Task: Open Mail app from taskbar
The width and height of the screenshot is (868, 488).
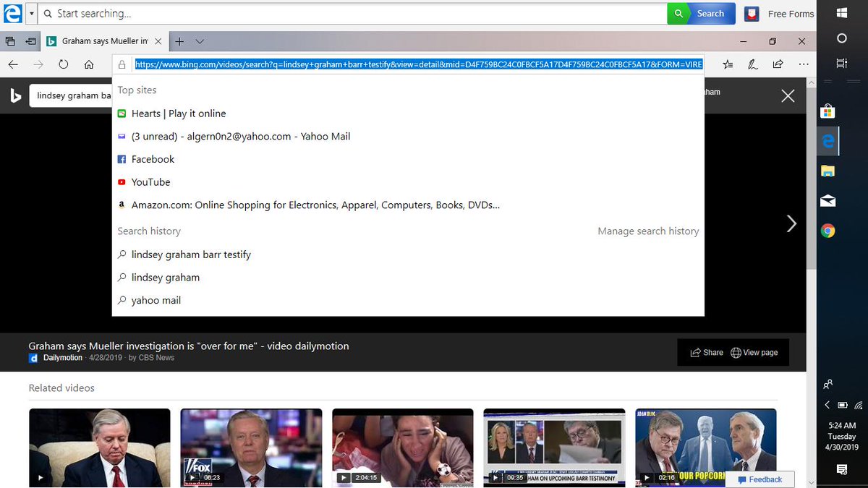Action: pos(828,201)
